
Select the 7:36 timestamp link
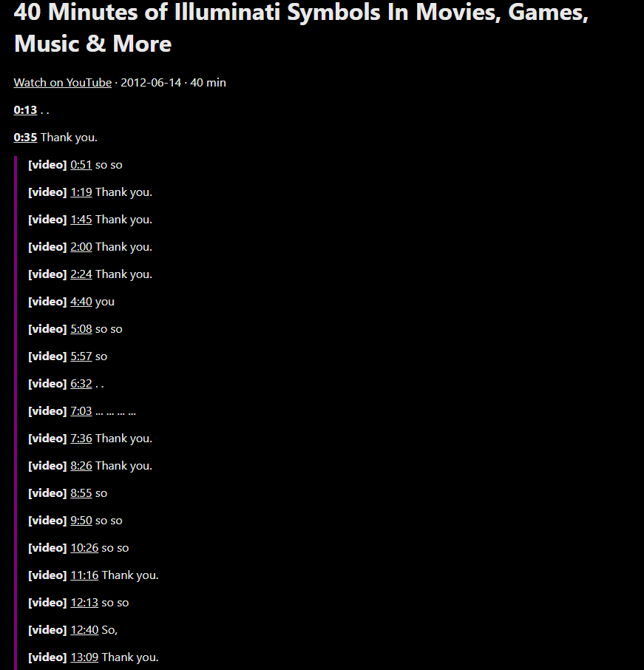81,438
